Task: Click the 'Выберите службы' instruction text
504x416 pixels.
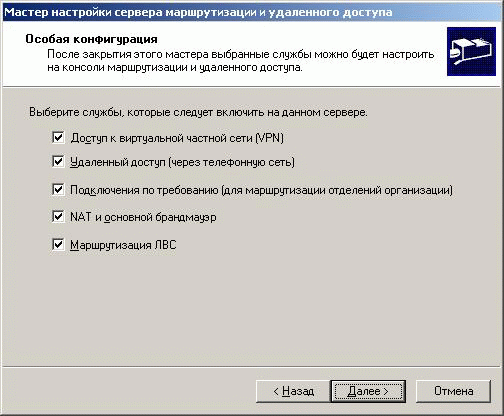Action: tap(198, 112)
